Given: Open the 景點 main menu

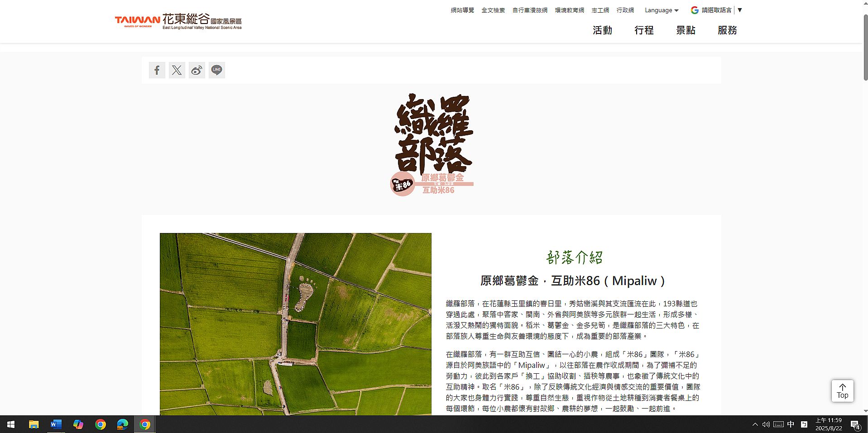Looking at the screenshot, I should tap(686, 30).
